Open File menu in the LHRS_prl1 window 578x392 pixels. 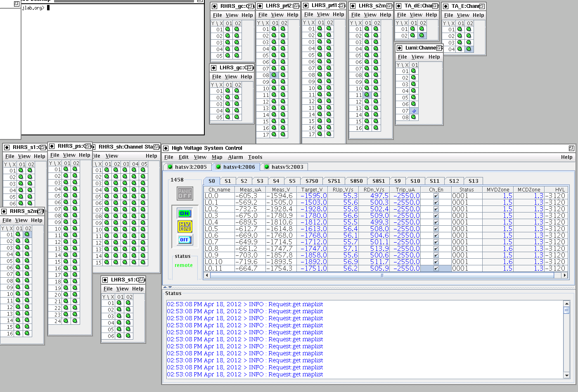(309, 14)
